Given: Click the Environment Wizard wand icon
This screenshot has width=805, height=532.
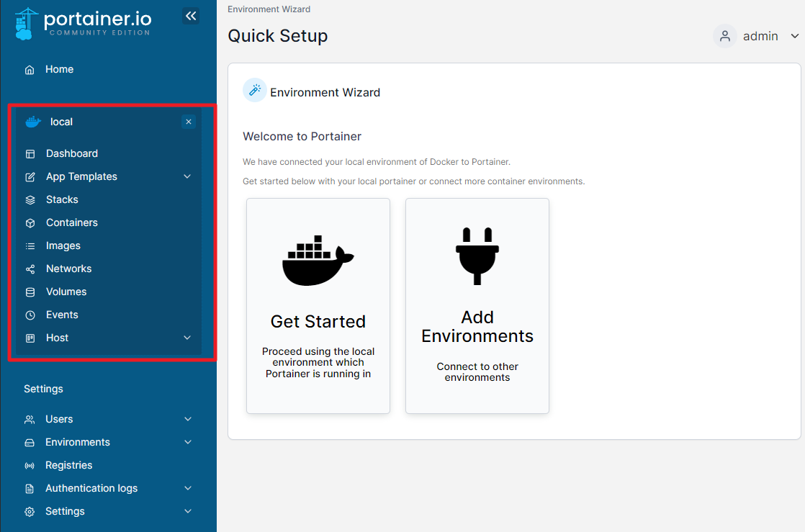Looking at the screenshot, I should coord(255,91).
